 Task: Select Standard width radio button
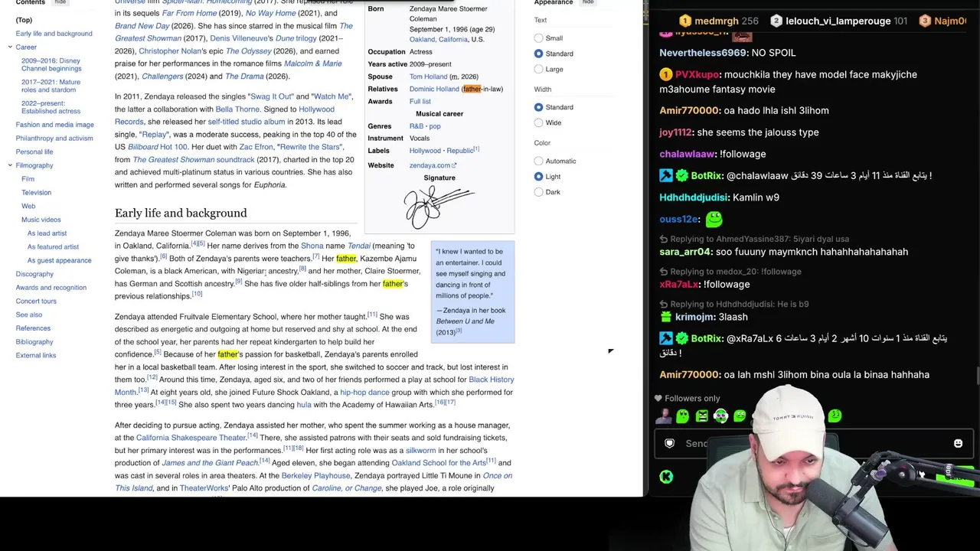539,107
